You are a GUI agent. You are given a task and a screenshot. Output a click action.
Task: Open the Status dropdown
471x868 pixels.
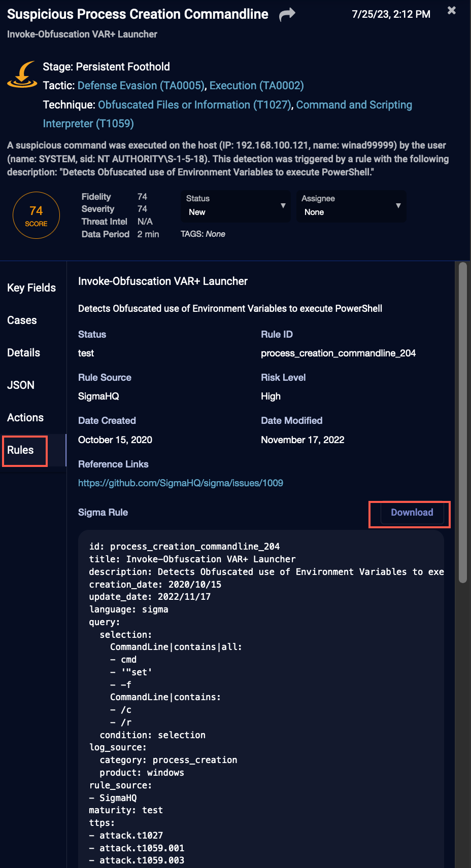point(236,206)
